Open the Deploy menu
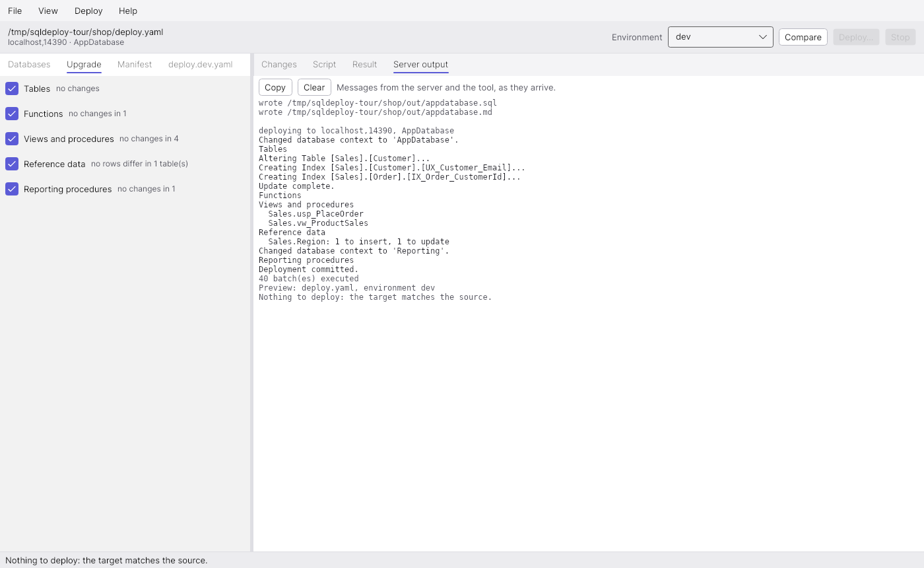Screen dimensions: 924x568 pos(88,11)
